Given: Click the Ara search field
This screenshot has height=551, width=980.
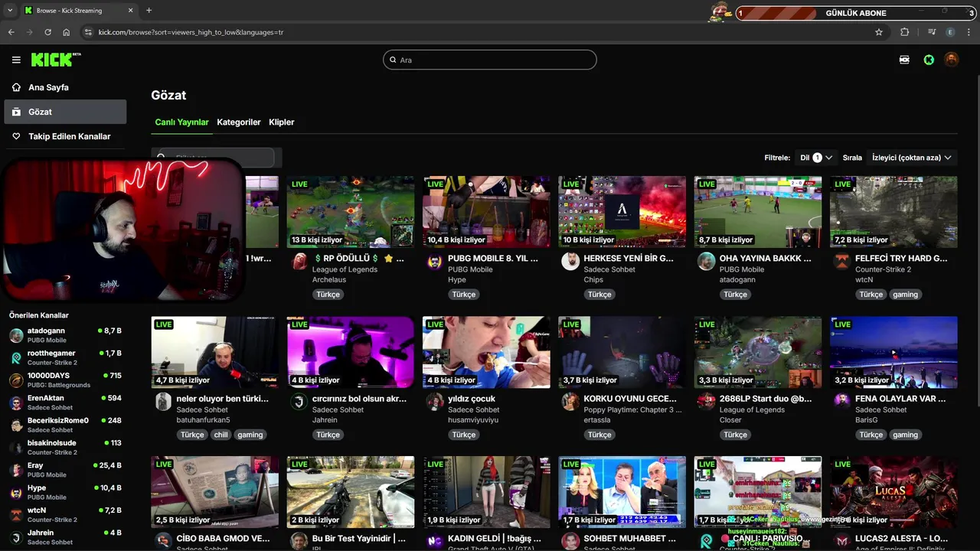Looking at the screenshot, I should (x=490, y=60).
